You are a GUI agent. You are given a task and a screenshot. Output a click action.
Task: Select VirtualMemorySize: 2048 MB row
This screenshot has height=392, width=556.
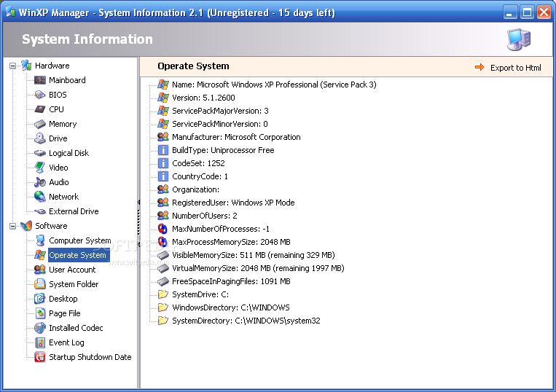[x=258, y=268]
